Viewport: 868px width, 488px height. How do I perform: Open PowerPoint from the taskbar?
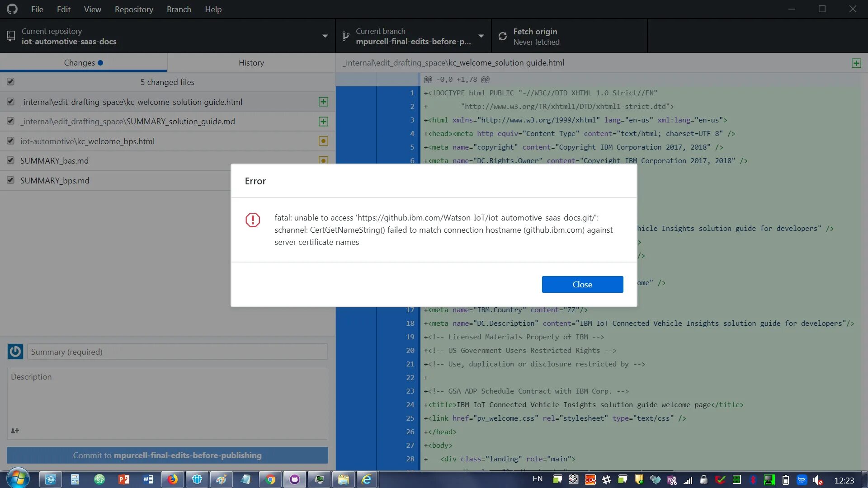[124, 479]
